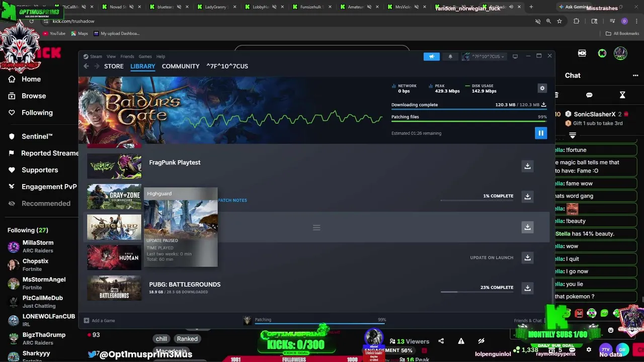
Task: Open the emoji picker smiley in chat
Action: tap(611, 330)
